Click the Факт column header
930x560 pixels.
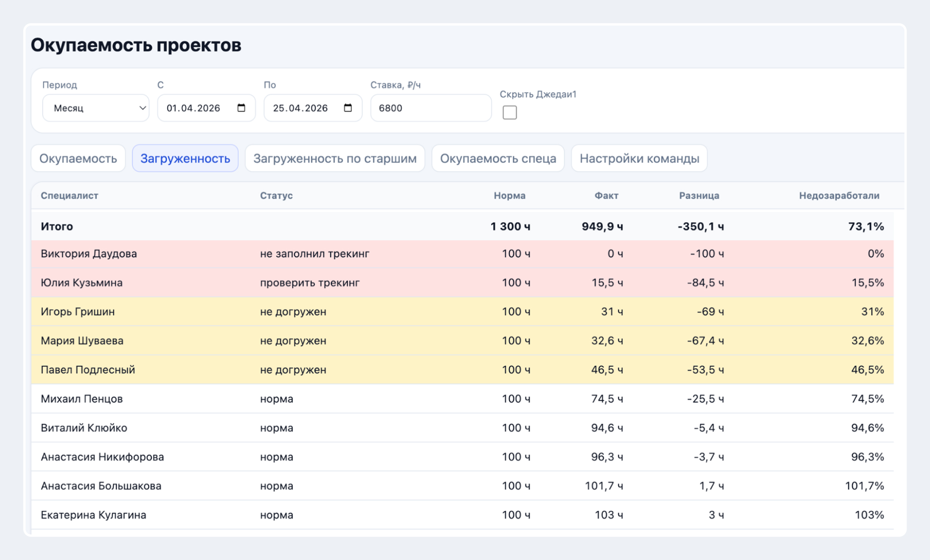606,196
